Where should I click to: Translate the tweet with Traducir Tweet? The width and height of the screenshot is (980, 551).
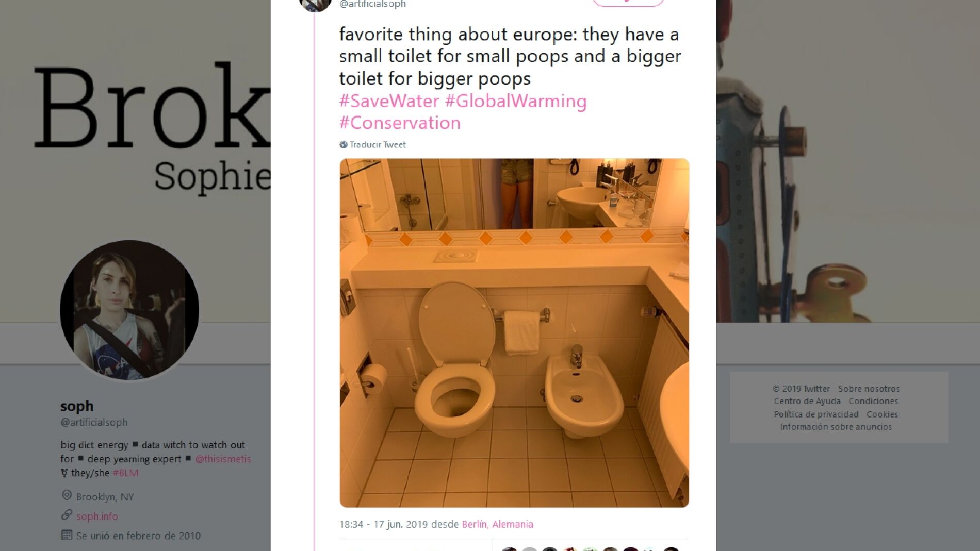[378, 145]
